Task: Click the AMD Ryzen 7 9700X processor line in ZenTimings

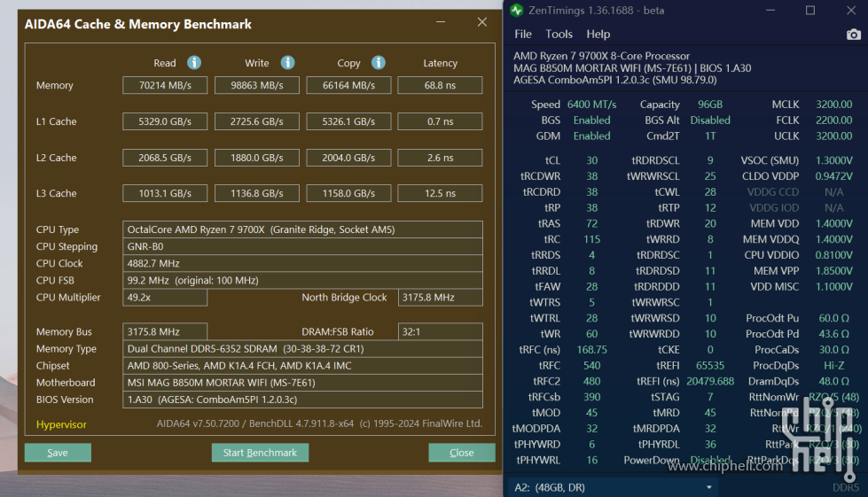Action: point(601,56)
